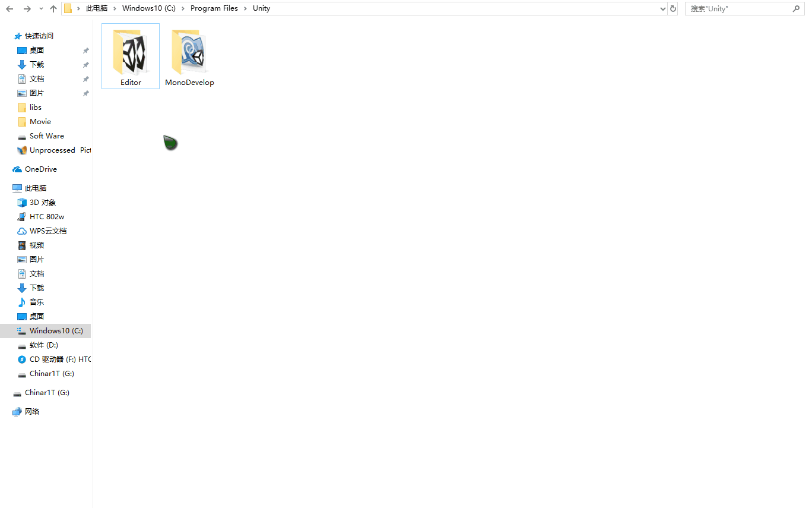The height and width of the screenshot is (508, 812).
Task: Open pinned 桌面 under quick access
Action: tap(37, 51)
